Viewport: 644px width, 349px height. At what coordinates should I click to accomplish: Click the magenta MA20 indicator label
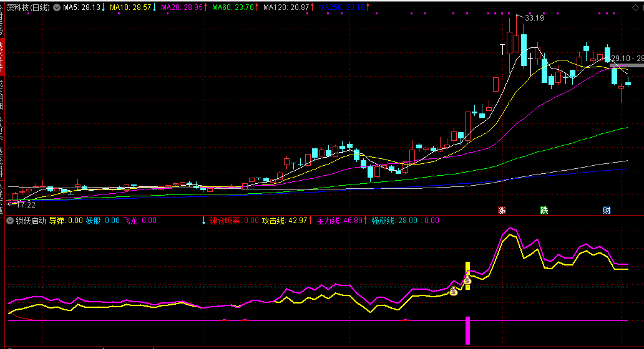[x=182, y=7]
